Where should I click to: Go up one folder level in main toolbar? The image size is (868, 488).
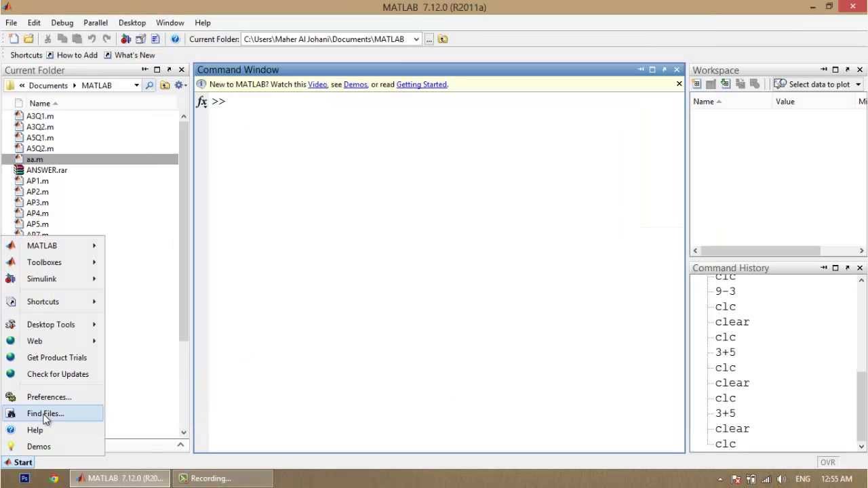click(x=443, y=39)
